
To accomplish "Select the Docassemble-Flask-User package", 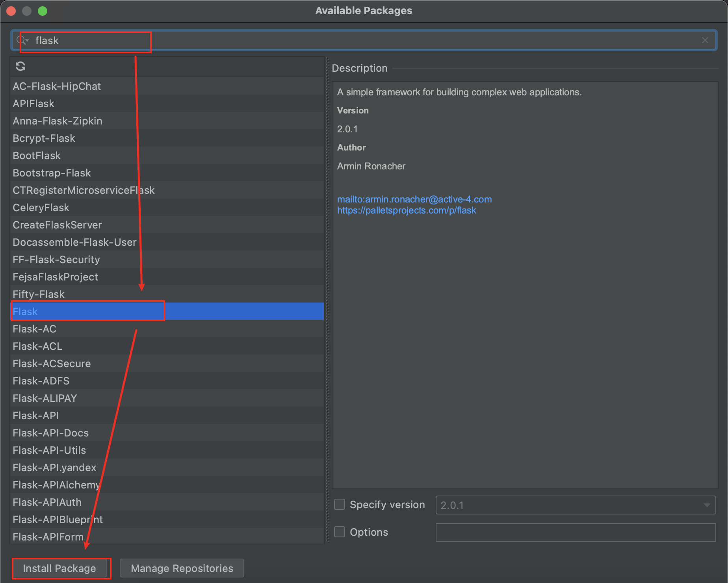I will click(x=167, y=242).
